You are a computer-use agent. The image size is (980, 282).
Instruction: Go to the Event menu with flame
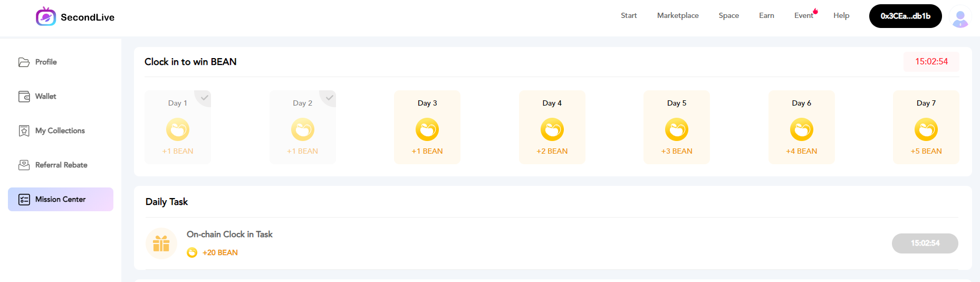[x=804, y=16]
